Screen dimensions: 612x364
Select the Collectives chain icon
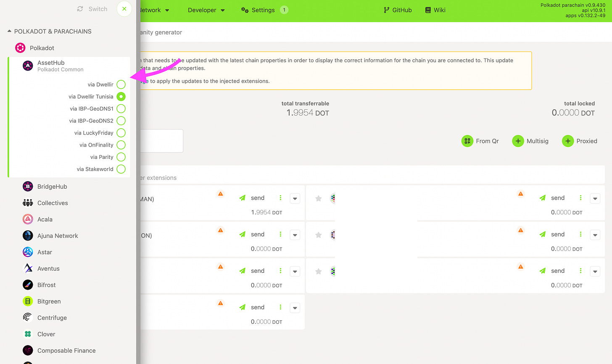28,203
